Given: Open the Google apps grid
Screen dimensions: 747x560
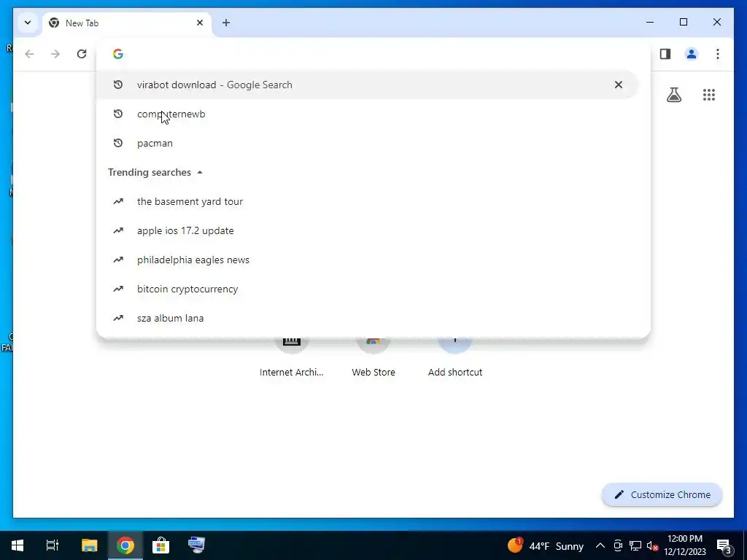Looking at the screenshot, I should pyautogui.click(x=709, y=95).
